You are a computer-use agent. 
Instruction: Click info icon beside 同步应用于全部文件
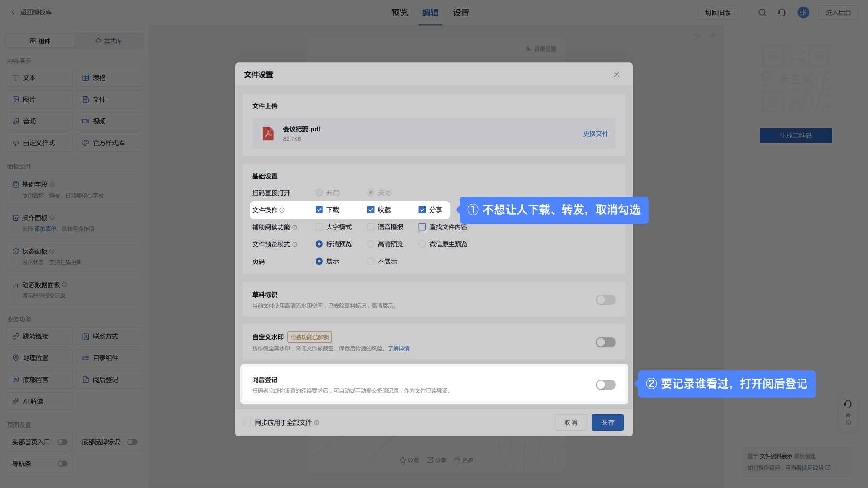pos(316,423)
